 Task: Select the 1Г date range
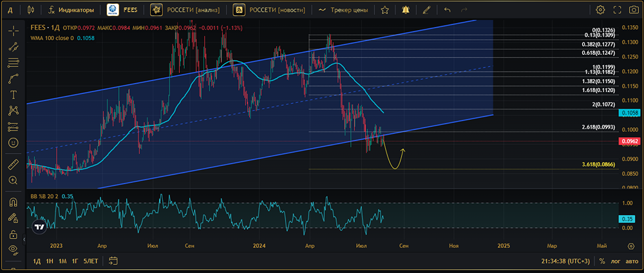[75, 261]
